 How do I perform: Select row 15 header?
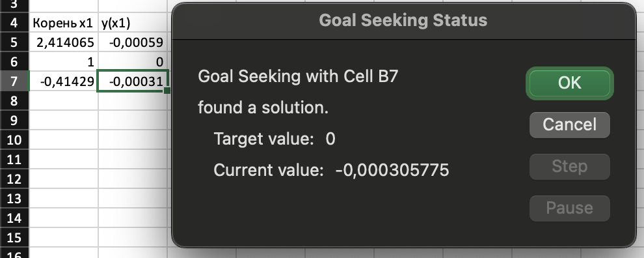tap(14, 238)
